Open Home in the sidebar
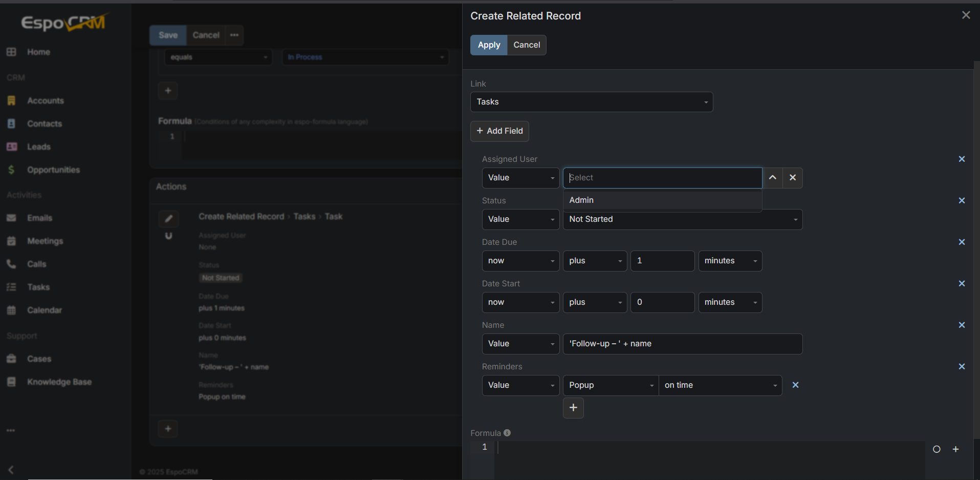 pos(38,52)
